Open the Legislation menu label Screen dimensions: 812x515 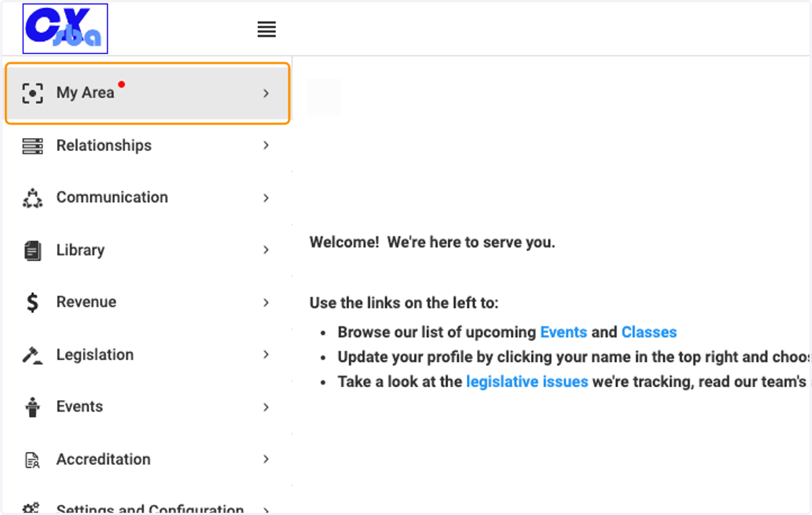(95, 355)
